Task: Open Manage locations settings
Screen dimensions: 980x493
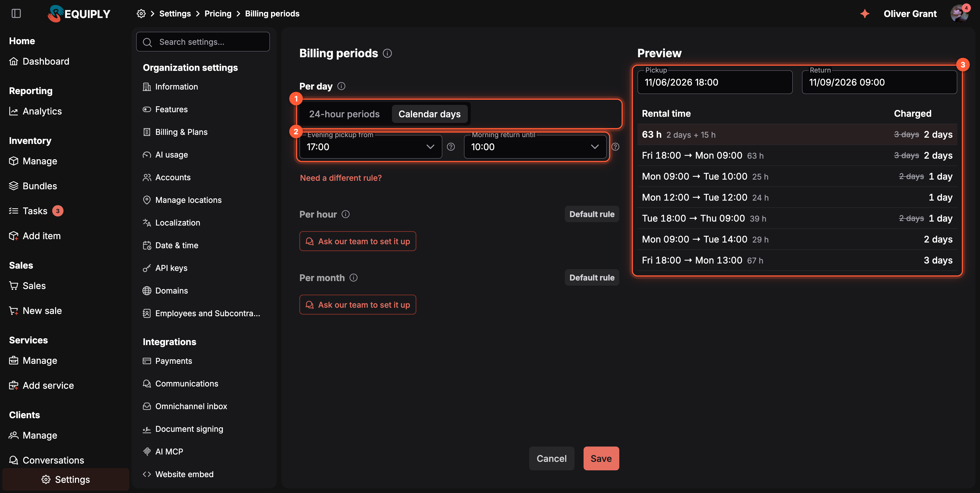Action: coord(182,200)
